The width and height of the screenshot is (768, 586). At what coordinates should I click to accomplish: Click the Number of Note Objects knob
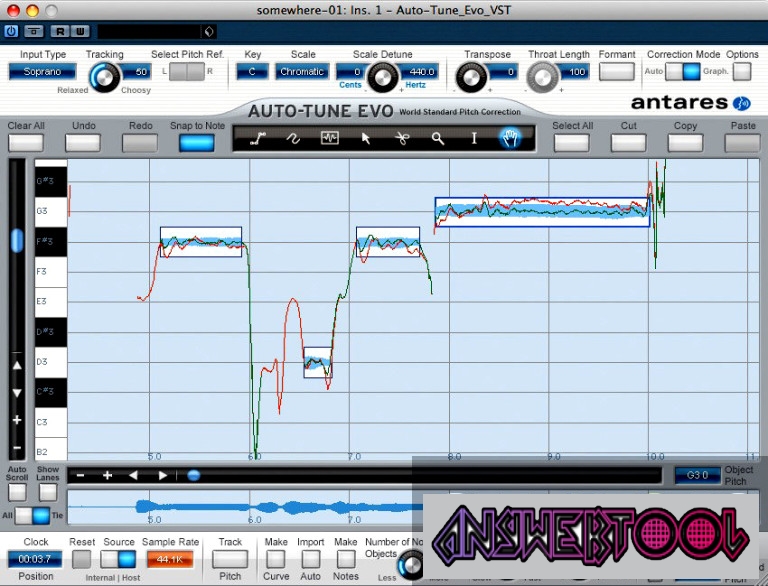pyautogui.click(x=410, y=564)
